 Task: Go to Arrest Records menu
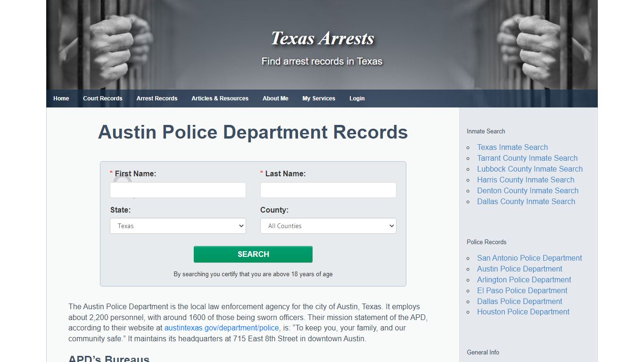tap(157, 99)
